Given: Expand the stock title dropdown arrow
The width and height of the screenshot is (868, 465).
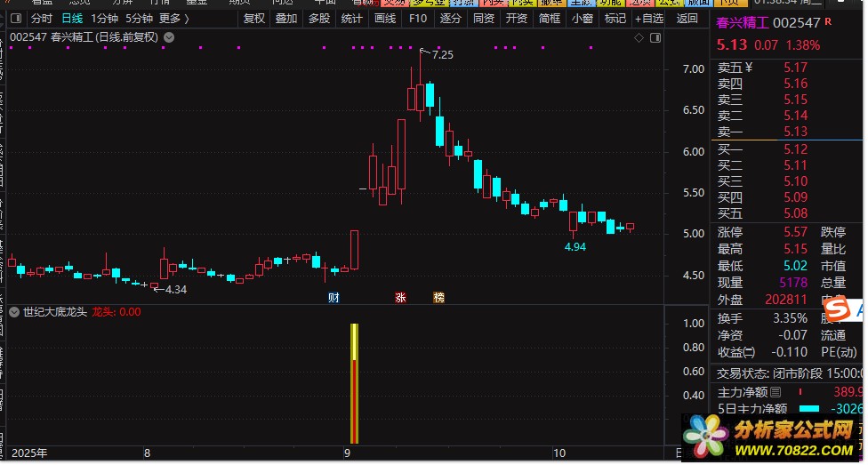Looking at the screenshot, I should [169, 37].
